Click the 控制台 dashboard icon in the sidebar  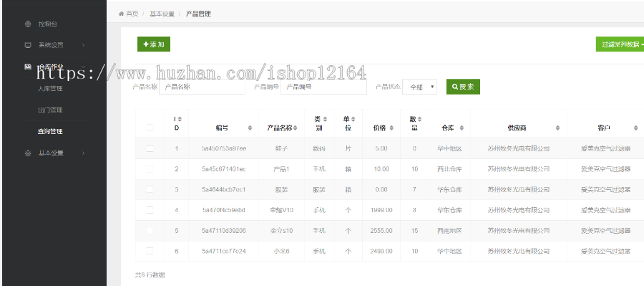click(x=27, y=24)
